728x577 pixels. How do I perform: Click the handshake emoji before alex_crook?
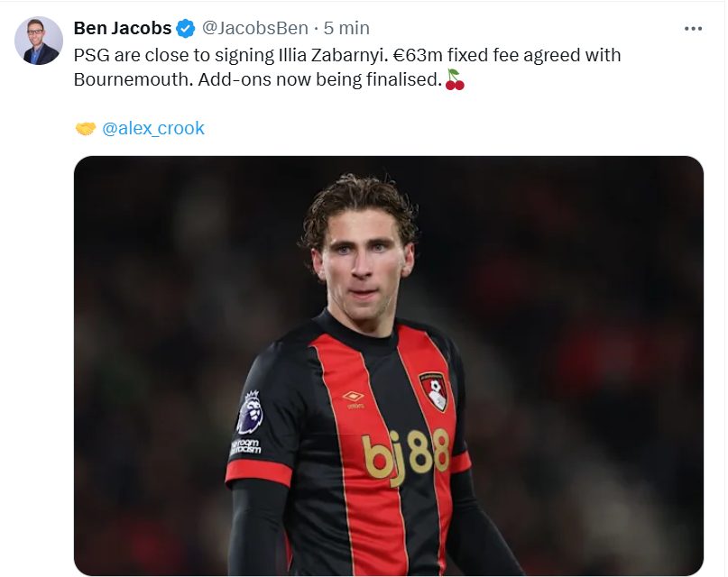(x=86, y=129)
